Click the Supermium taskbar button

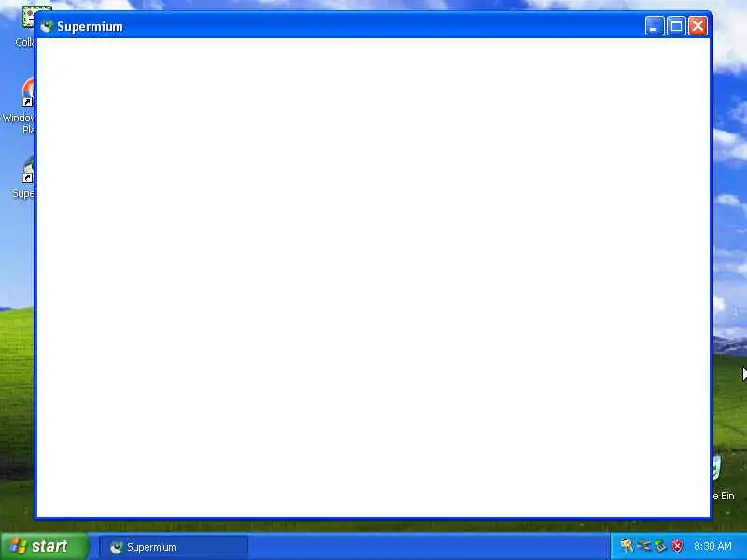(174, 547)
